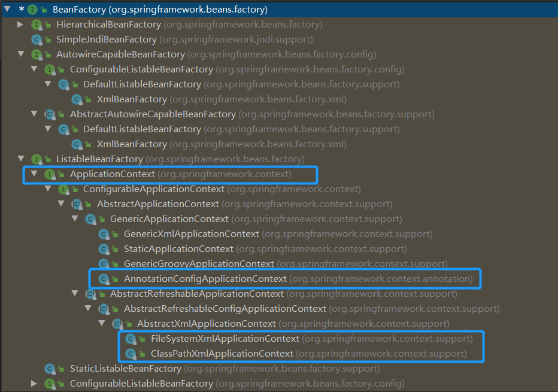558x392 pixels.
Task: Click the AbstractApplicationContext abstract class icon
Action: [x=77, y=204]
